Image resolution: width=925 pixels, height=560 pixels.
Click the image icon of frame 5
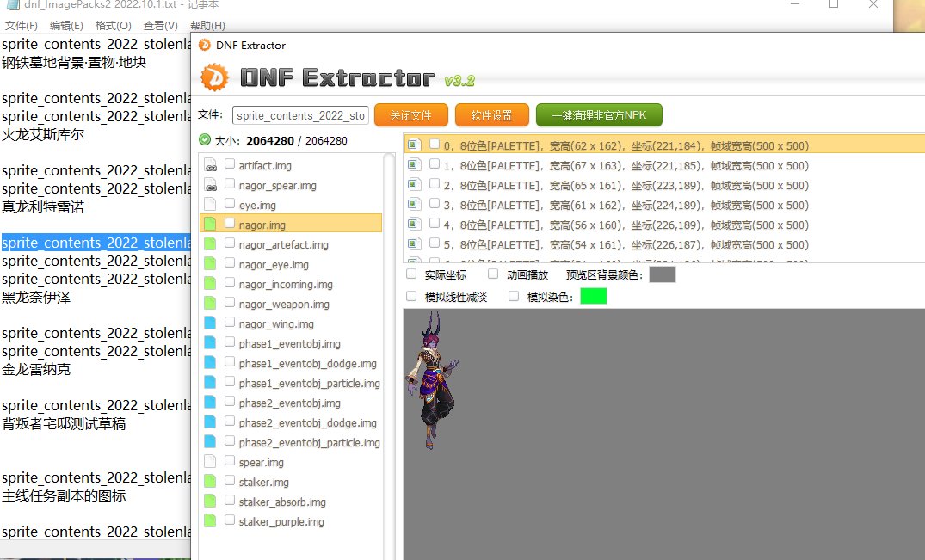[414, 243]
